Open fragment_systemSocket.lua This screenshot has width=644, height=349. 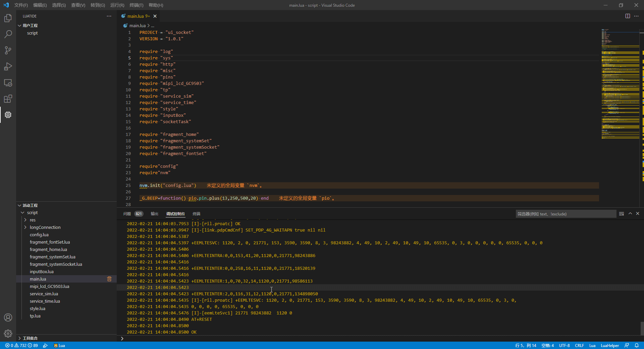[x=56, y=264]
